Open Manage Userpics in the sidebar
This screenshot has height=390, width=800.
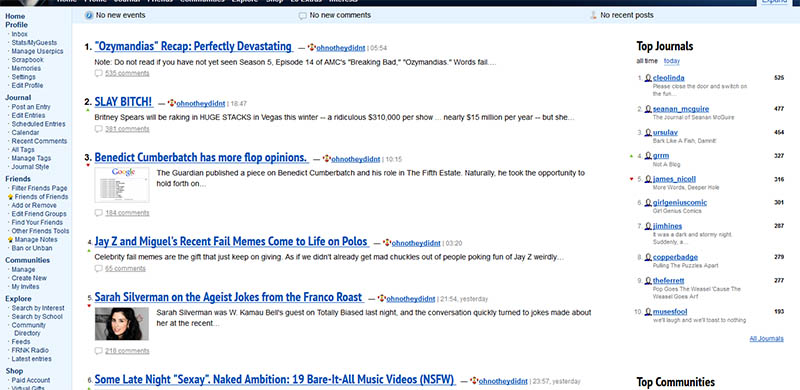tap(37, 52)
